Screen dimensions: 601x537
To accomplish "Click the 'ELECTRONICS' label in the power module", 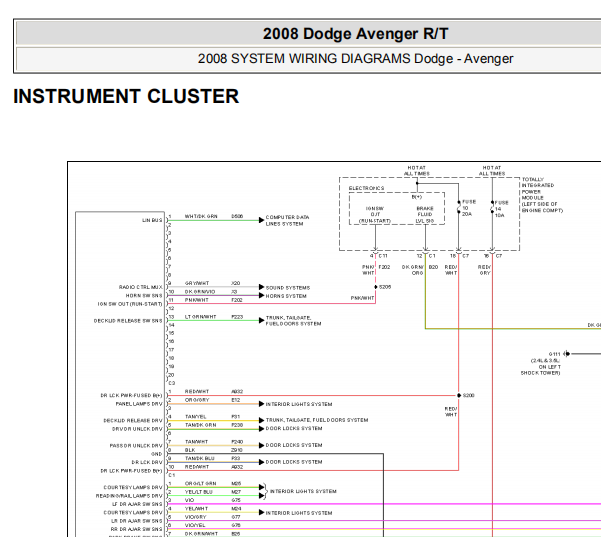I will coord(366,188).
